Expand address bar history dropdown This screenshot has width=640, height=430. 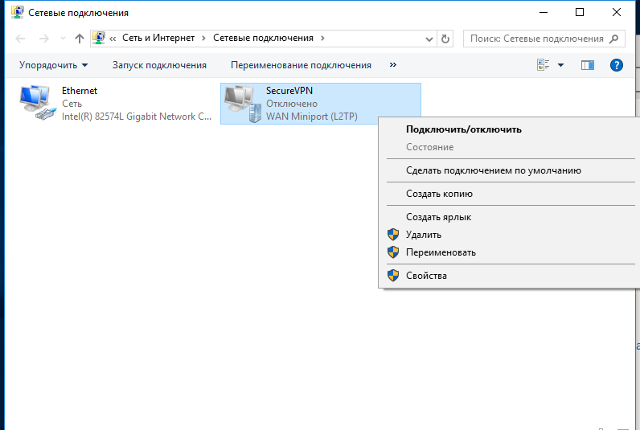pos(429,39)
